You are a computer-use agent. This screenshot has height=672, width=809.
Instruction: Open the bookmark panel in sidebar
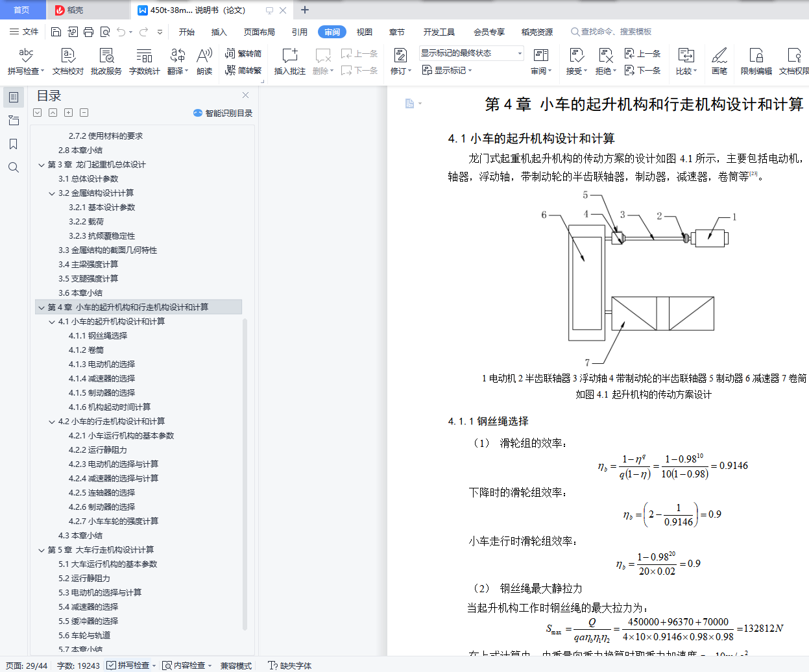click(x=14, y=144)
